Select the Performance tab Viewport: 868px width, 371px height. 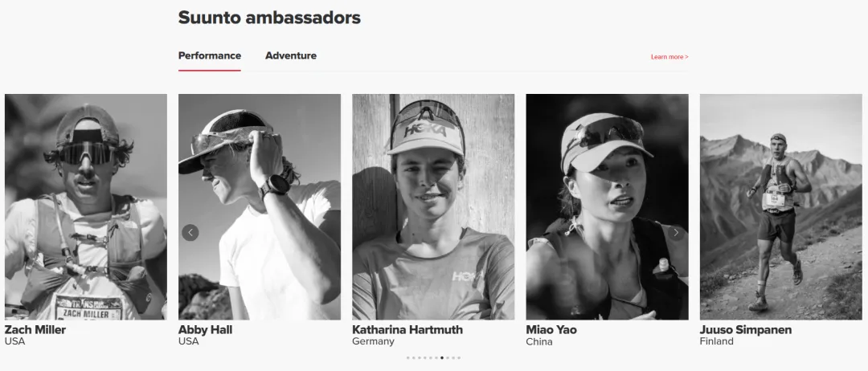(x=209, y=56)
